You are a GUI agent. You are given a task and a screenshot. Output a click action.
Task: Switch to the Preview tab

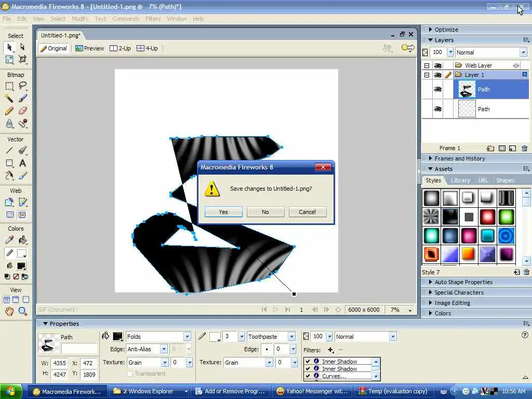click(89, 48)
